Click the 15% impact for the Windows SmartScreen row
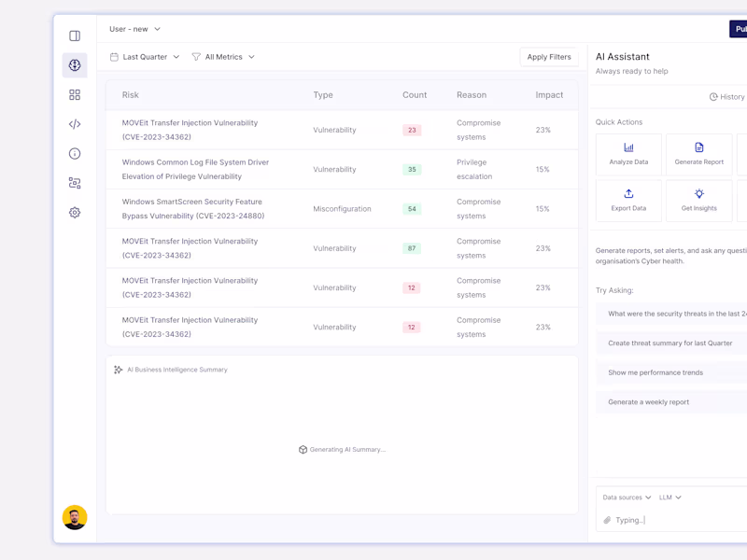 point(543,208)
